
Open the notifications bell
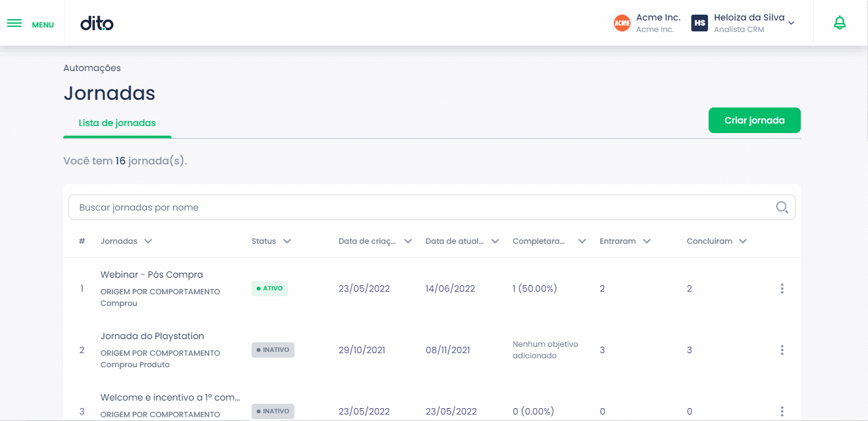(840, 23)
